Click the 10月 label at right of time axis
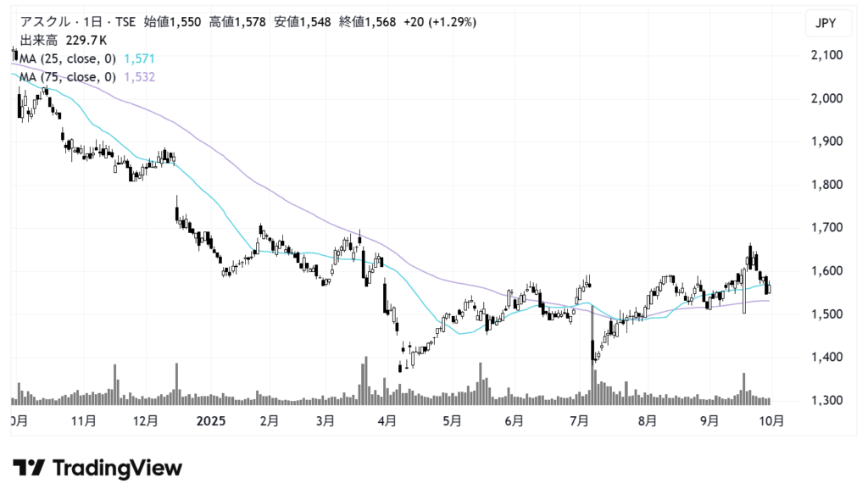 pos(771,419)
